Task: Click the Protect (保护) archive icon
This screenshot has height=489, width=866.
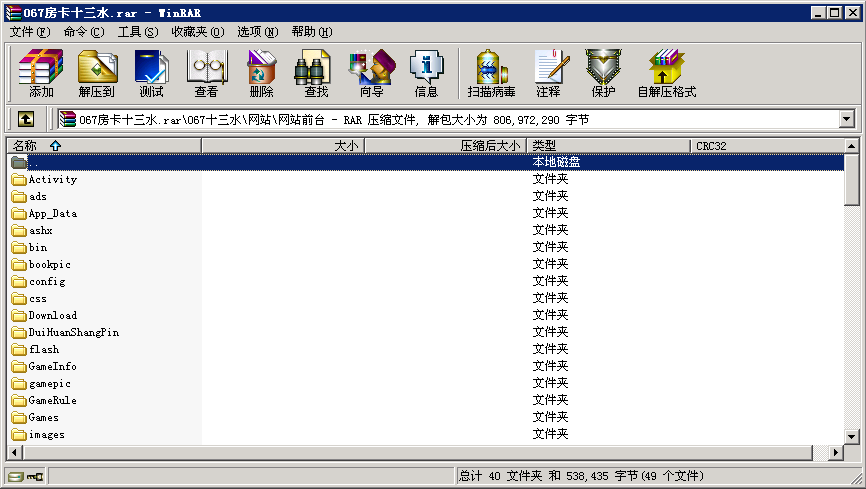Action: coord(603,73)
